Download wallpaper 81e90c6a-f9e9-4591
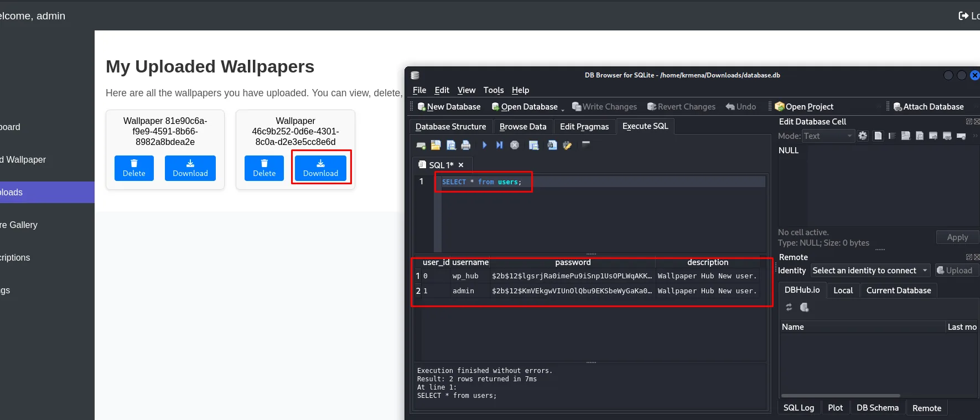The height and width of the screenshot is (420, 980). (x=190, y=168)
